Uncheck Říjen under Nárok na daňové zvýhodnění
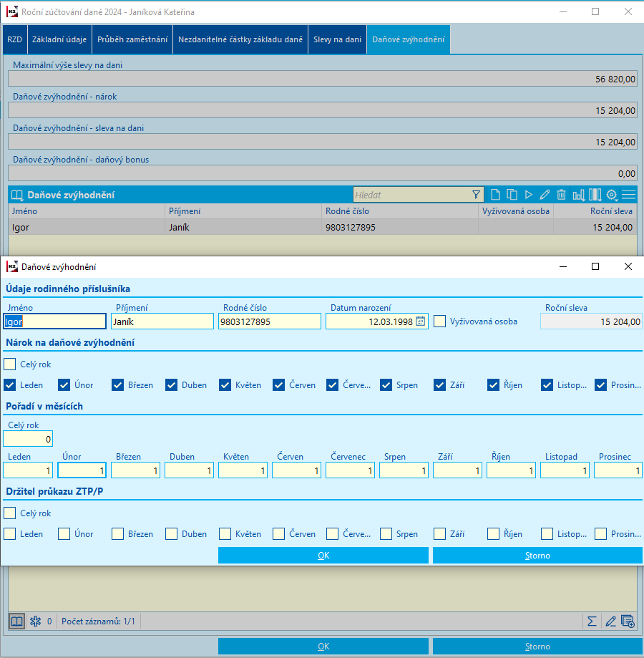Screen dimensions: 644x658 click(x=493, y=384)
